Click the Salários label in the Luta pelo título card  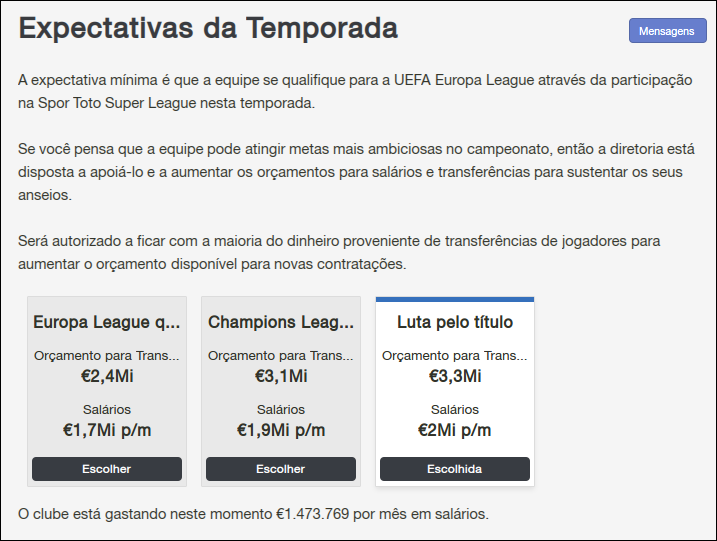(455, 409)
